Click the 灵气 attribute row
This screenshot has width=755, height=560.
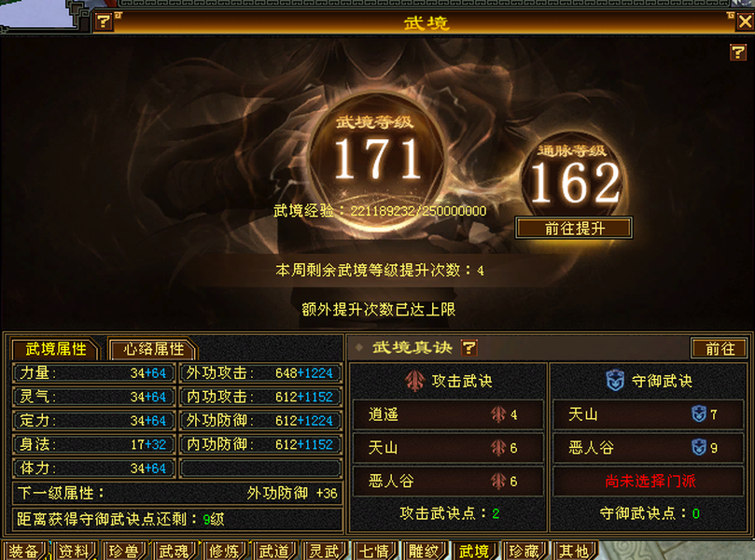[92, 397]
